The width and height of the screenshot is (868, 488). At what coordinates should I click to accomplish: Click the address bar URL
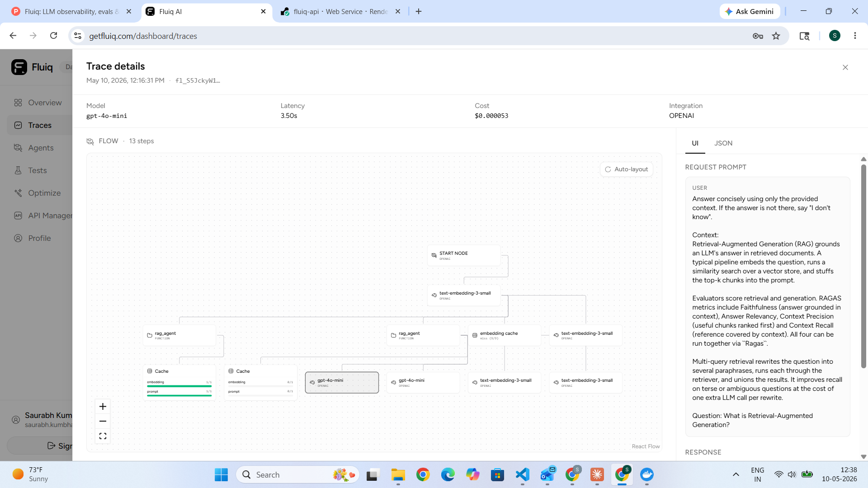pyautogui.click(x=143, y=36)
